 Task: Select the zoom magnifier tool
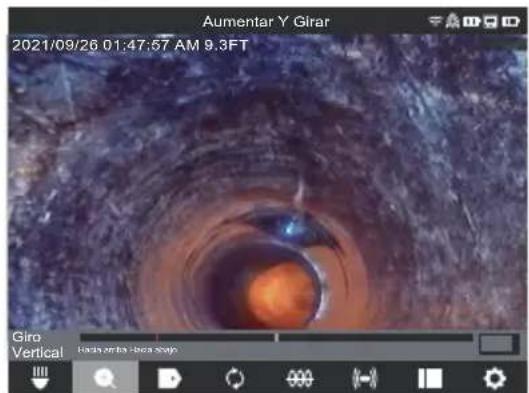105,378
